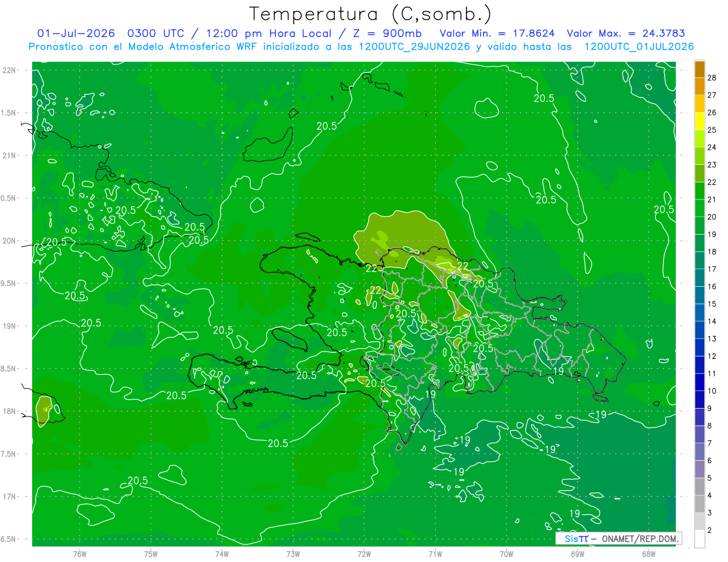The image size is (728, 562).
Task: Click the title "Temperatura (C,somb.)"
Action: (371, 14)
